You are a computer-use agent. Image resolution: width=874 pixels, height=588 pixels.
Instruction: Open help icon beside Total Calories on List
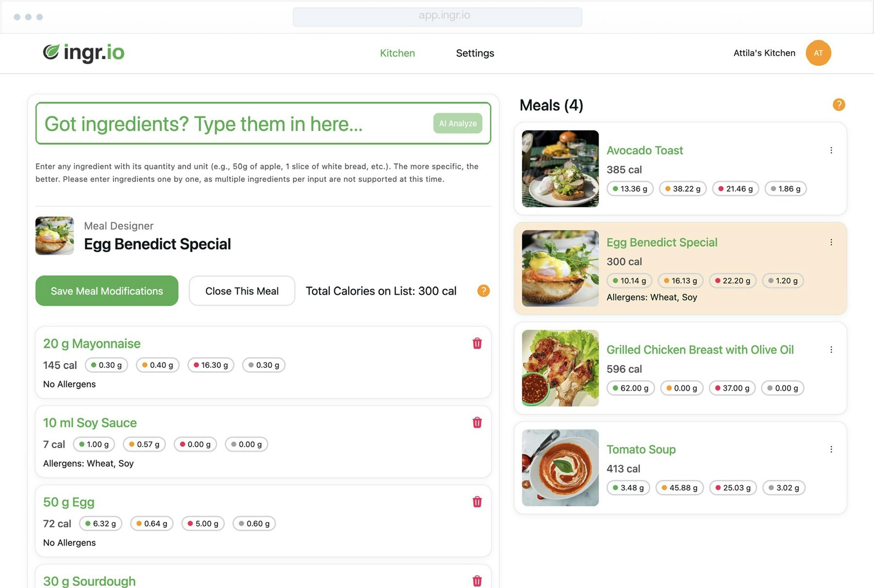pos(483,291)
